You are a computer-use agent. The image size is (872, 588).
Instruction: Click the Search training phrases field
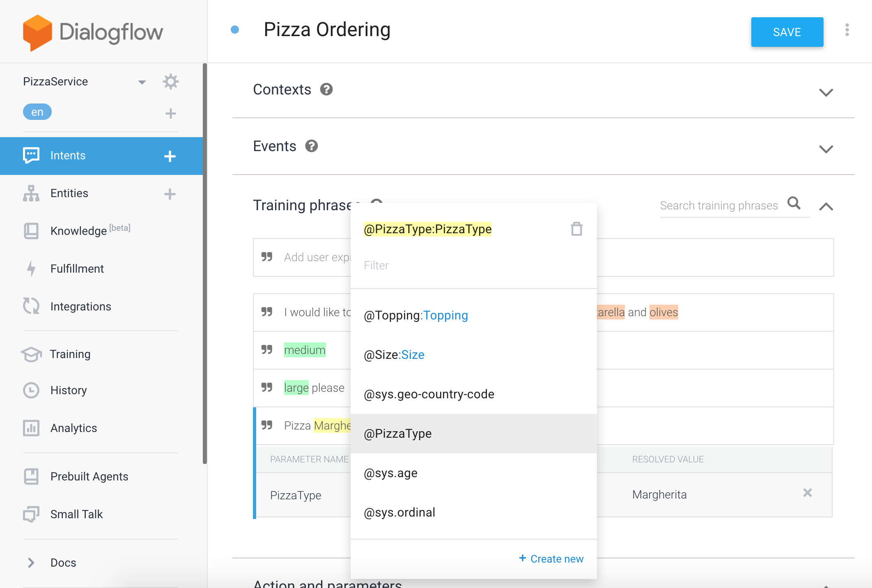(720, 205)
